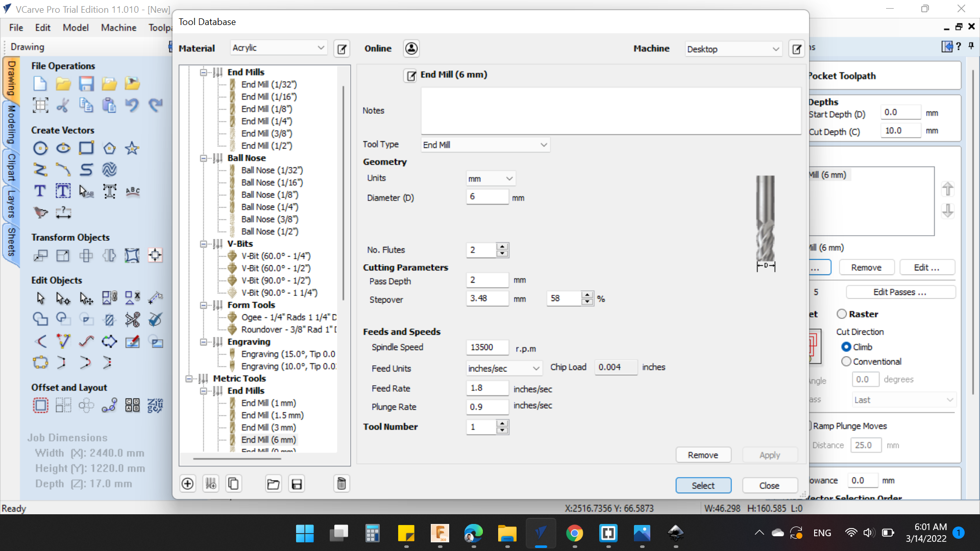Click the Undo arrow icon

click(x=132, y=105)
